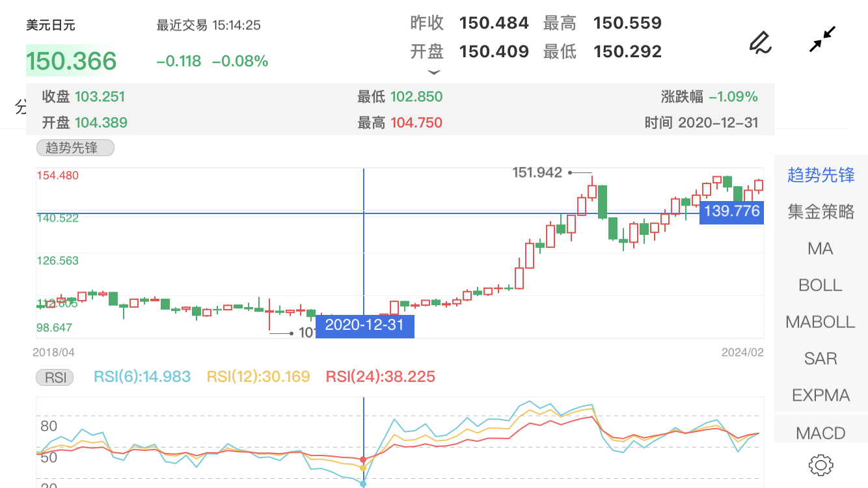868x488 pixels.
Task: Open the drawing annotation pencil tool
Action: pyautogui.click(x=759, y=43)
